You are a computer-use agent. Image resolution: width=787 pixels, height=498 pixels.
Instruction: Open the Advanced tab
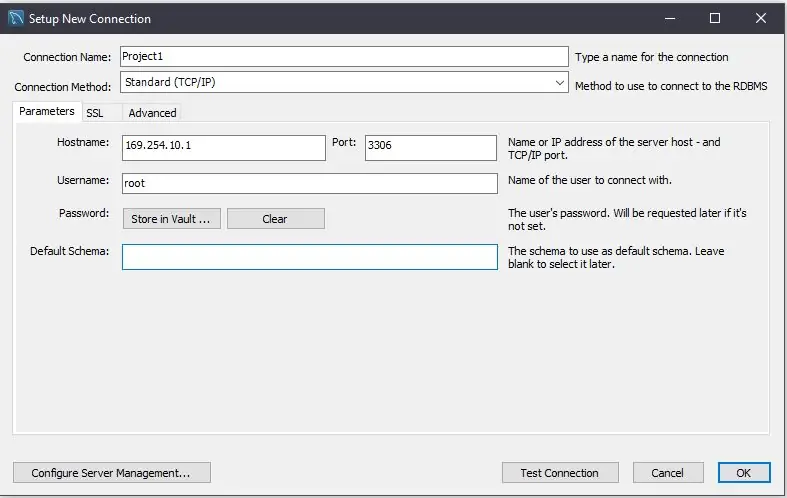coord(153,113)
